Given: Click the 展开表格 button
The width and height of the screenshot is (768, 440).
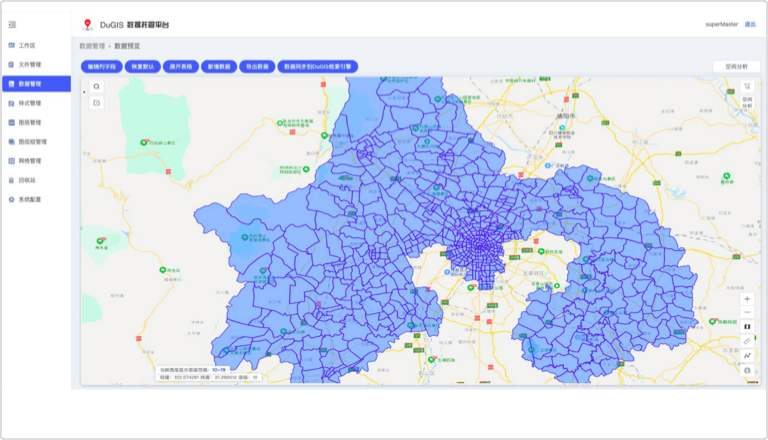Looking at the screenshot, I should [x=179, y=66].
